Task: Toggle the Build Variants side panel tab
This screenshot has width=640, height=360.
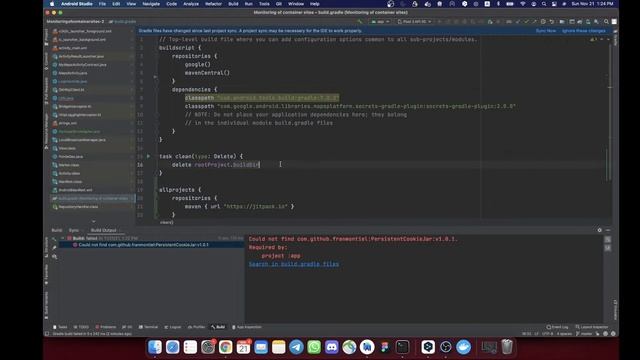Action: click(46, 305)
